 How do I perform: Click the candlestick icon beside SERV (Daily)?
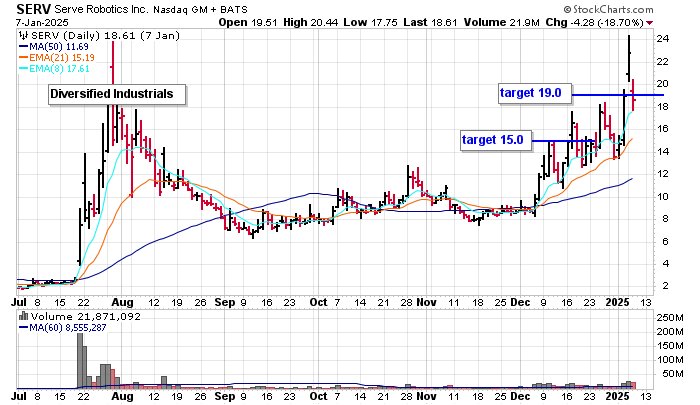[24, 36]
